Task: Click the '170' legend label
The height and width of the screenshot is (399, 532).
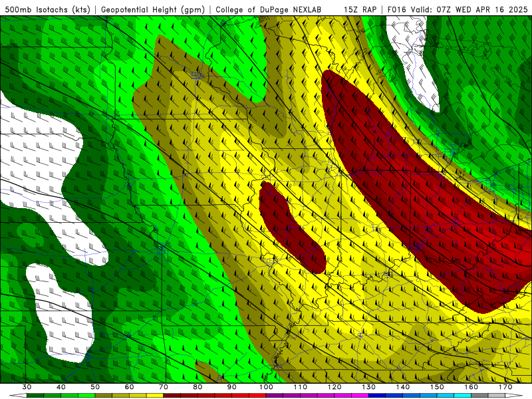Action: 505,387
